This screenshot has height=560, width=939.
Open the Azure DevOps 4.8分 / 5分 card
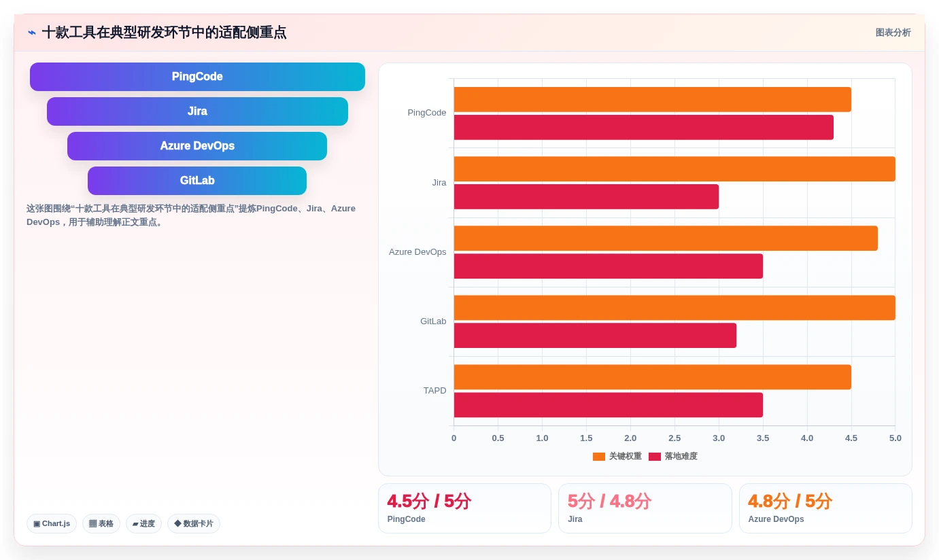pos(825,508)
